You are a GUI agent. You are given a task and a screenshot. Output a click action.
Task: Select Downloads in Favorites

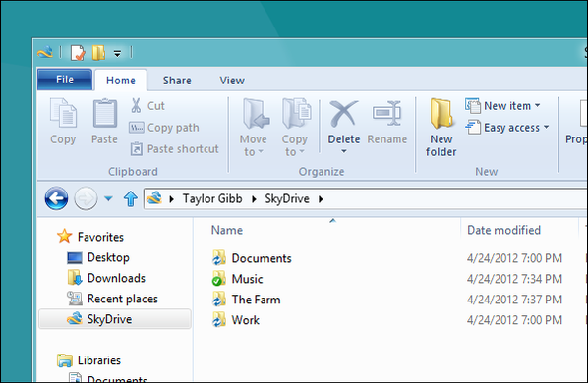116,278
